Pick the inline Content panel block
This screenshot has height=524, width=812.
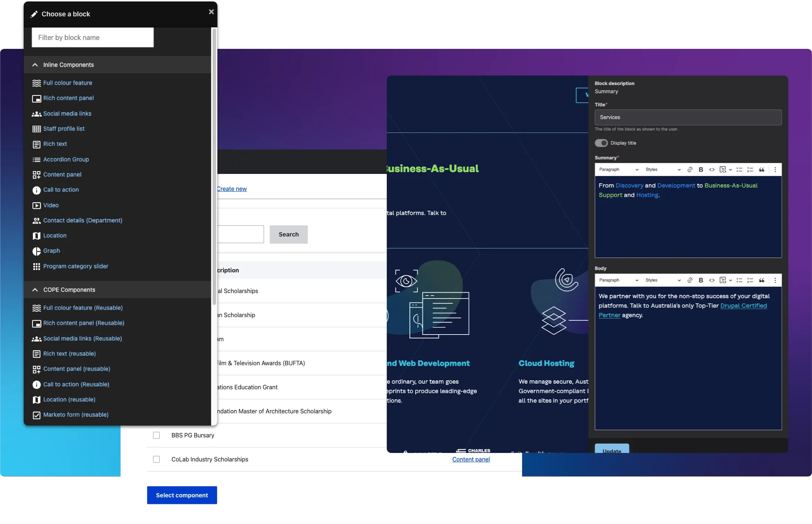(x=62, y=175)
